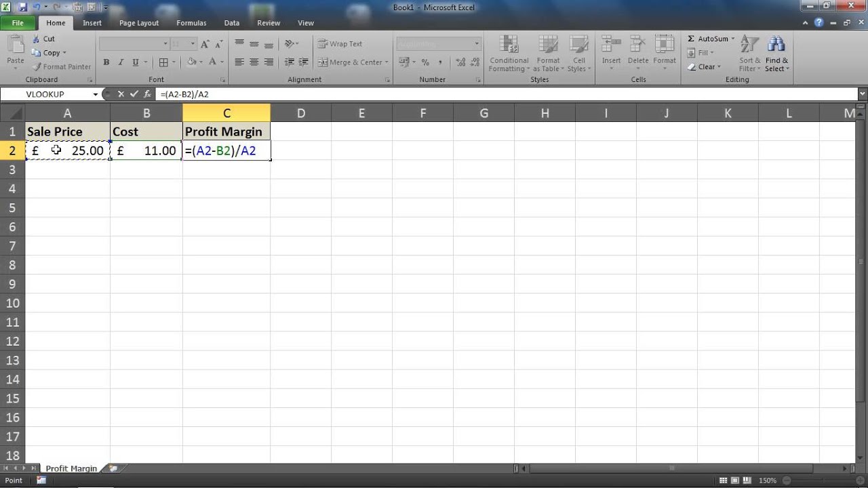
Task: Open the Insert Function fx dialog
Action: tap(147, 94)
